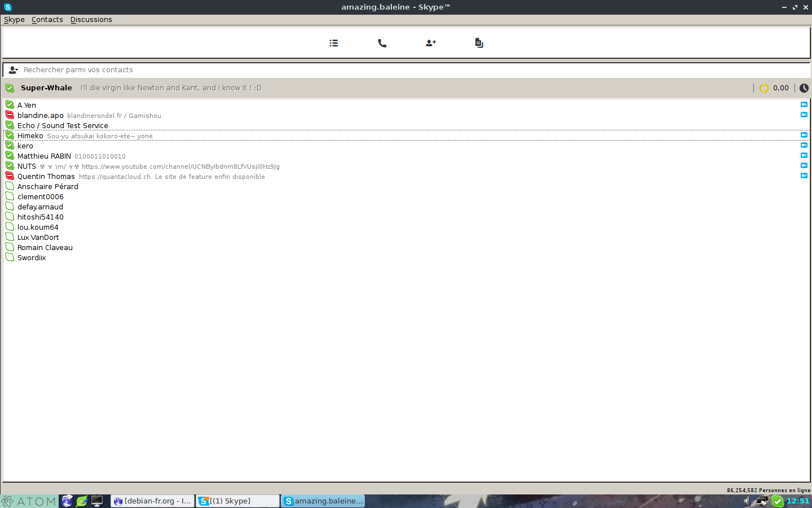Select contact Matthieu RABIN

coord(406,156)
